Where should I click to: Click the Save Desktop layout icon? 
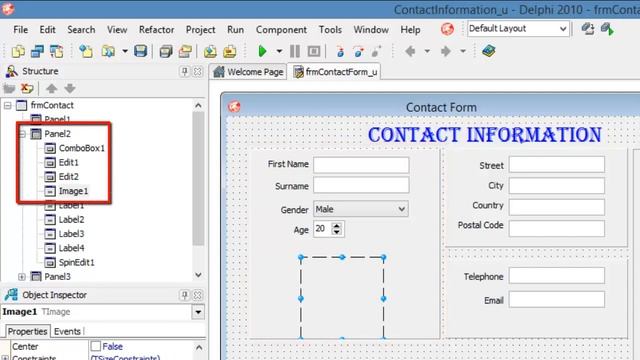pos(588,29)
